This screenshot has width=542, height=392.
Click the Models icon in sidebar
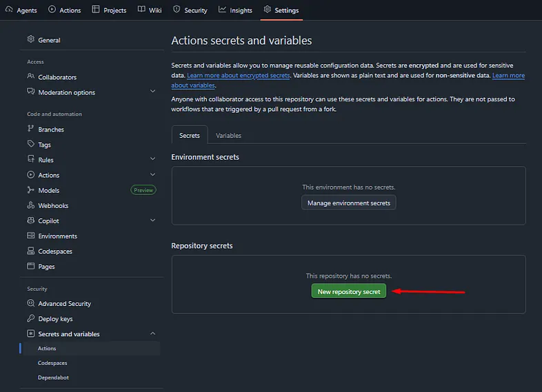31,190
